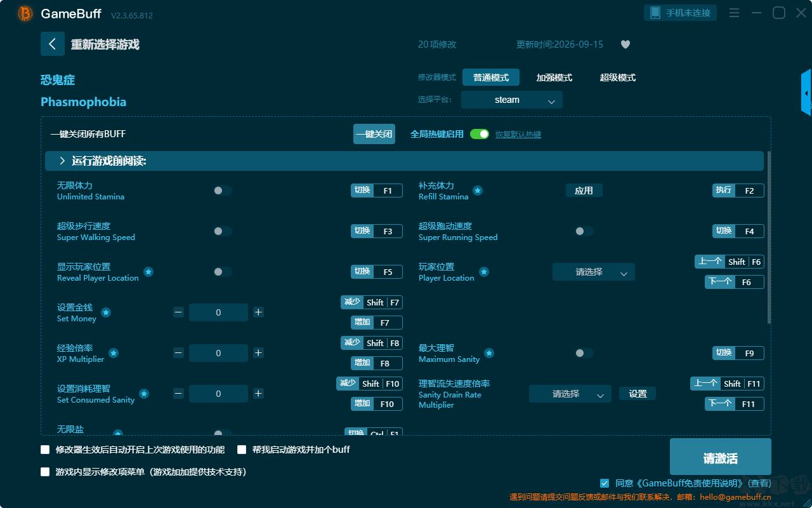Viewport: 812px width, 508px height.
Task: Switch to 普通模式 tab
Action: tap(491, 77)
